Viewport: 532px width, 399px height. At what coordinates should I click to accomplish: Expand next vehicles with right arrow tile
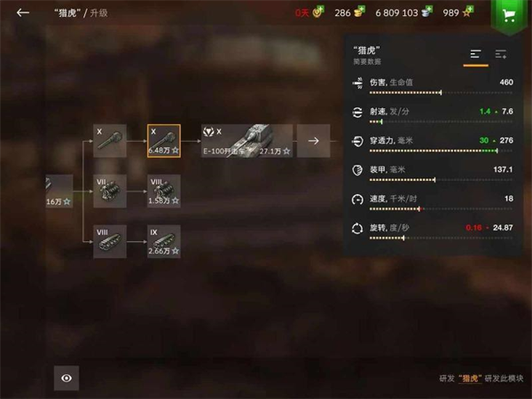(314, 141)
